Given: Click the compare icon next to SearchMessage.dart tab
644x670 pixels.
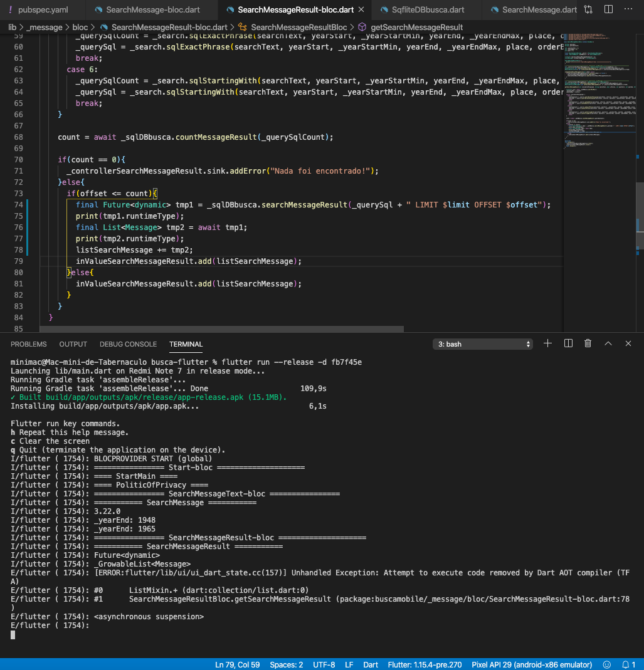Looking at the screenshot, I should tap(589, 9).
